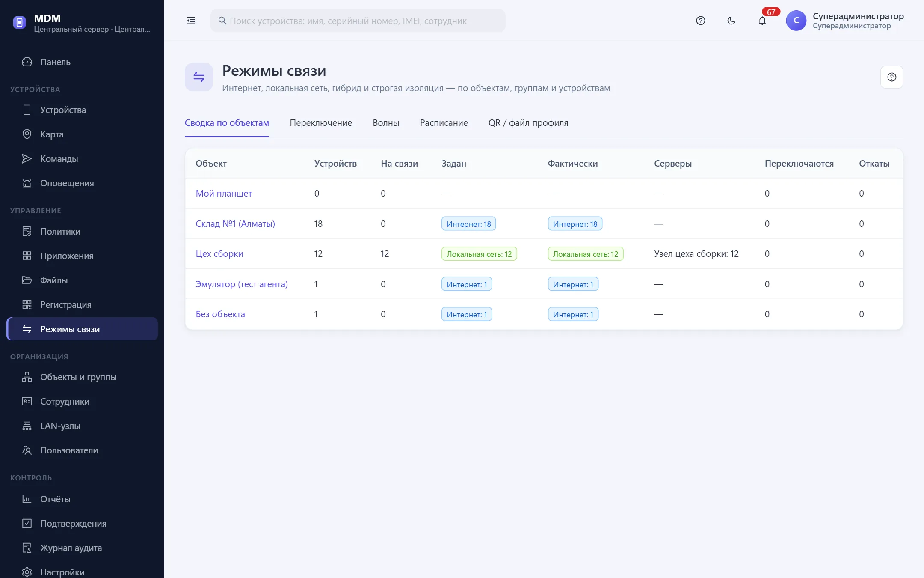Go to Устройства in the sidebar
This screenshot has height=578, width=924.
82,110
